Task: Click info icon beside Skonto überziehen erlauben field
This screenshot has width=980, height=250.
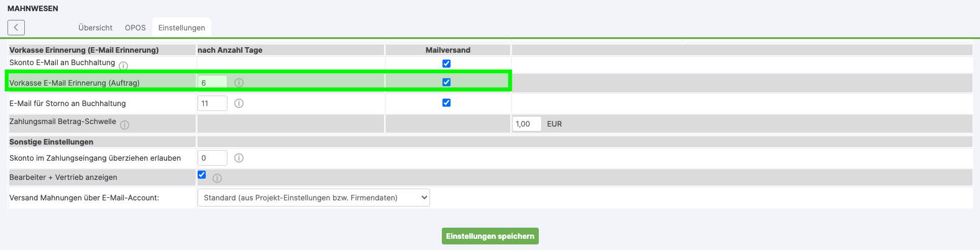Action: point(239,158)
